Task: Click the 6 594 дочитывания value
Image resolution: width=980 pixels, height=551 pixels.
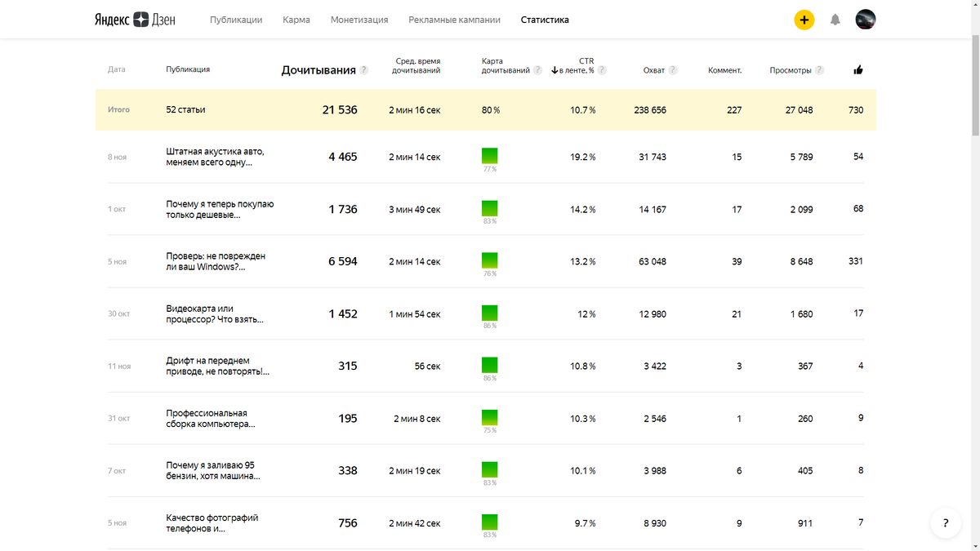Action: 343,261
